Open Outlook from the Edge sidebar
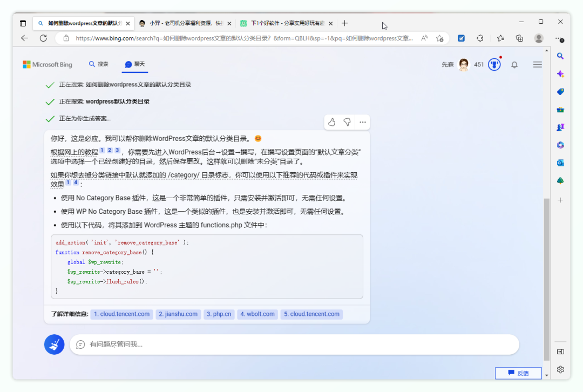This screenshot has height=392, width=583. [x=560, y=162]
